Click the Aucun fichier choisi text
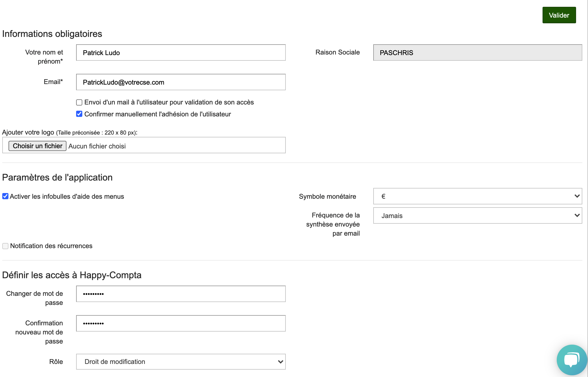The height and width of the screenshot is (377, 588). [x=97, y=146]
